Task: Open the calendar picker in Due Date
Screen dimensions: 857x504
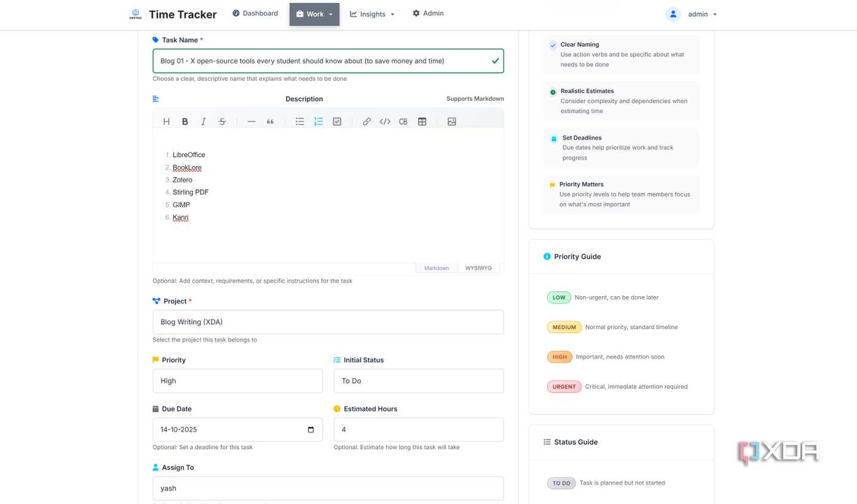Action: click(311, 430)
